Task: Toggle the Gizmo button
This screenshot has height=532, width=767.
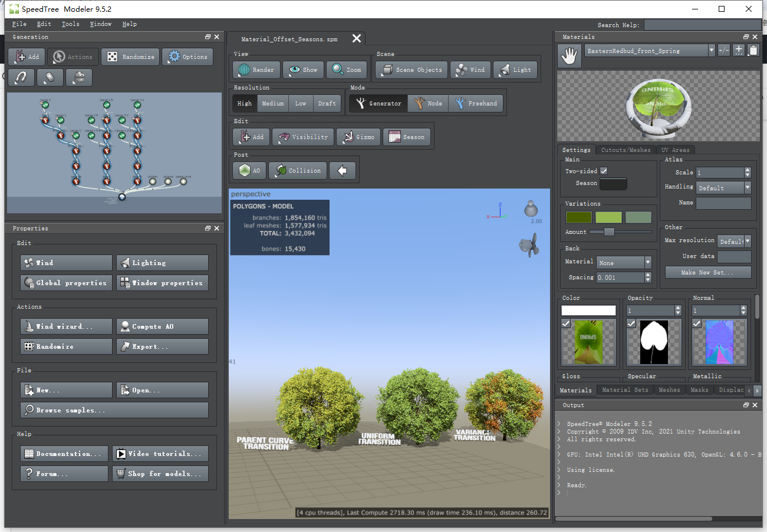Action: pyautogui.click(x=358, y=137)
